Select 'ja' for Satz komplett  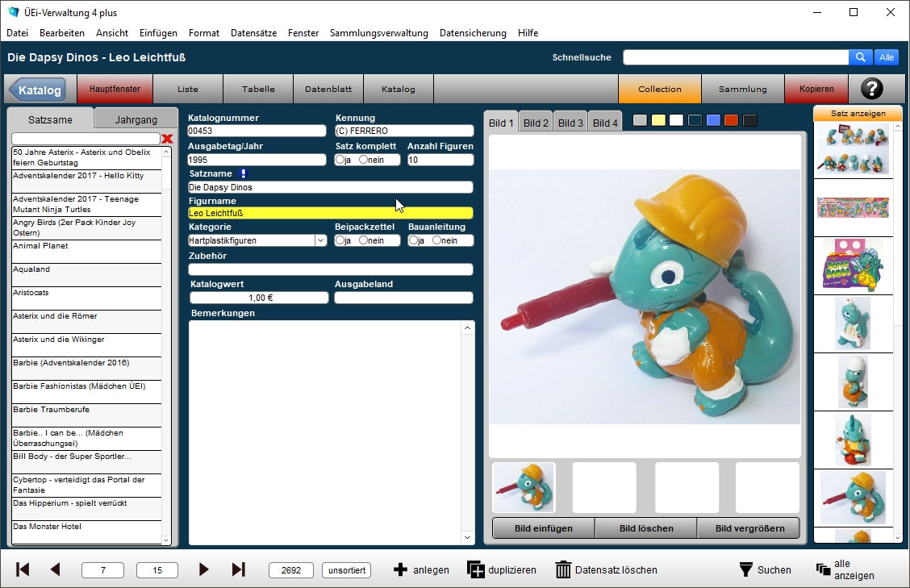pyautogui.click(x=340, y=160)
